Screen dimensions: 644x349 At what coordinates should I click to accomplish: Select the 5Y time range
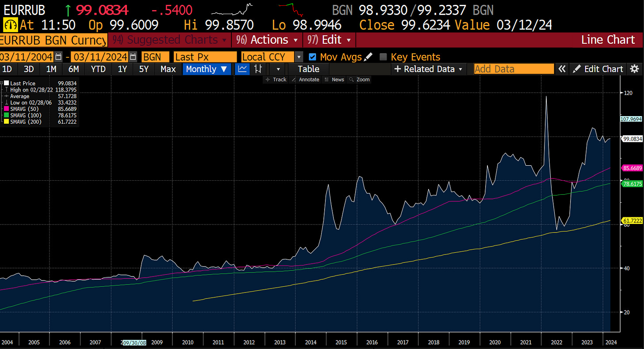[x=144, y=69]
